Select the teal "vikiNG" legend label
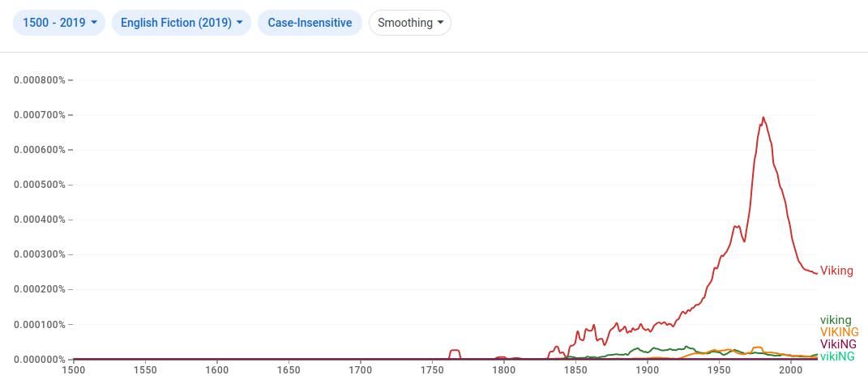 837,356
